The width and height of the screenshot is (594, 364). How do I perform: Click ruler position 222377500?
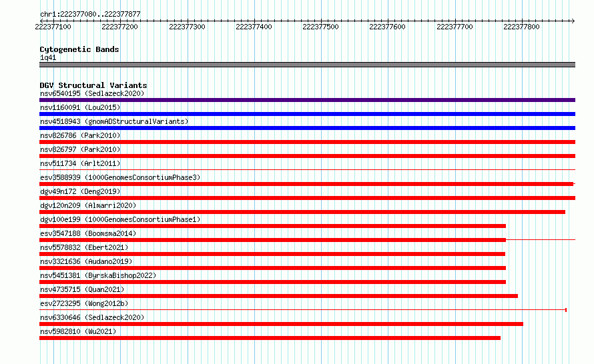click(320, 27)
